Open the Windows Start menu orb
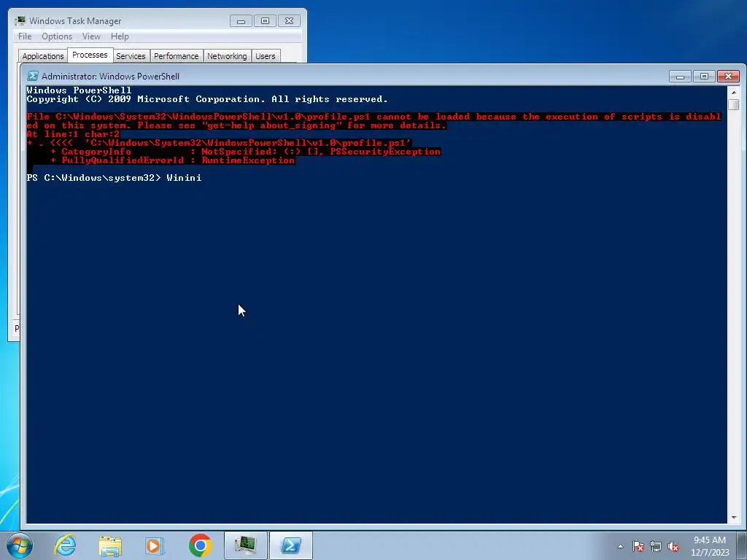 pyautogui.click(x=20, y=545)
